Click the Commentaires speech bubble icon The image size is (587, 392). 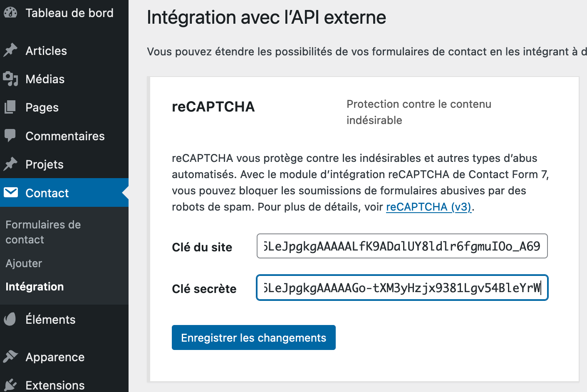click(x=10, y=136)
